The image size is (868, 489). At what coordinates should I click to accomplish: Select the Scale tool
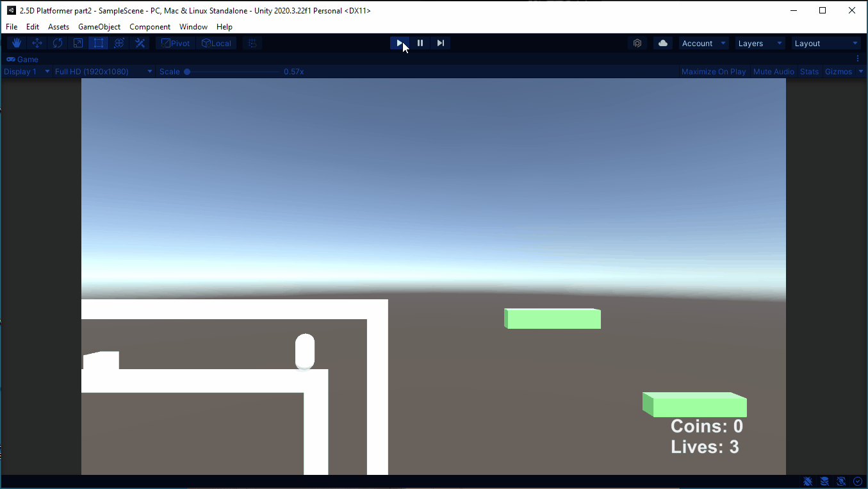(78, 43)
